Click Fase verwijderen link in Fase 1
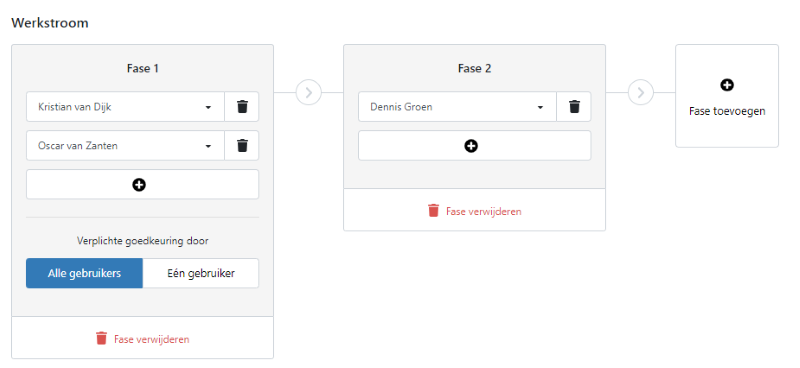800x368 pixels. tap(152, 339)
